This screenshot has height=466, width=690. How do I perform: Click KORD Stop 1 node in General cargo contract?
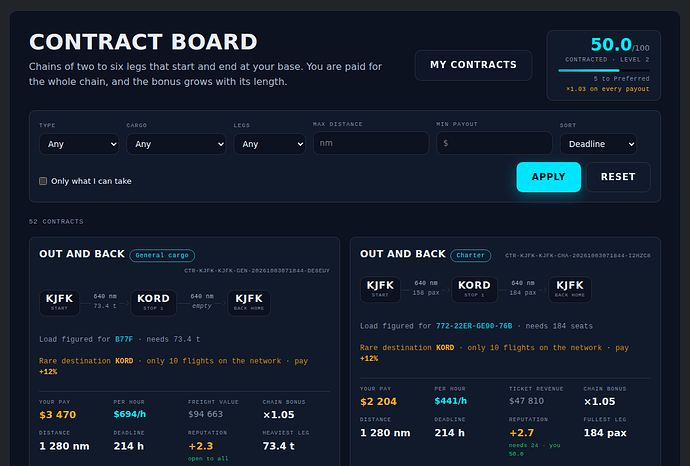(154, 302)
